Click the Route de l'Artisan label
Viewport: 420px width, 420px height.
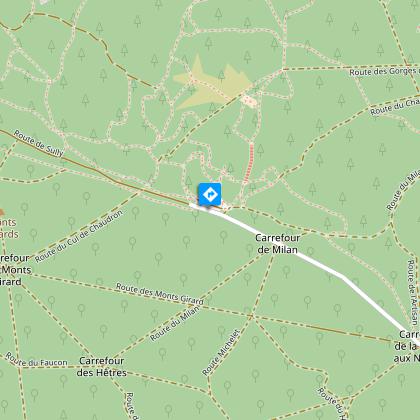[x=413, y=293]
